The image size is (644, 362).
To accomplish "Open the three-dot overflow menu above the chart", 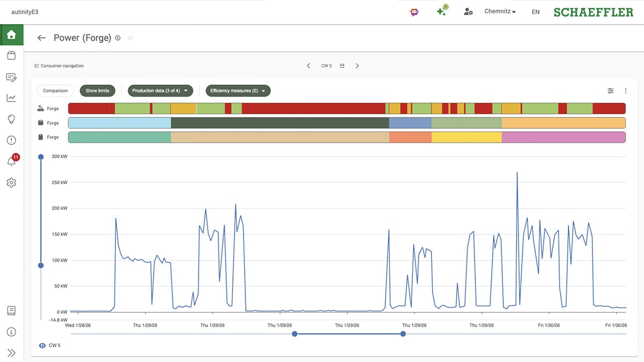I will coord(625,91).
